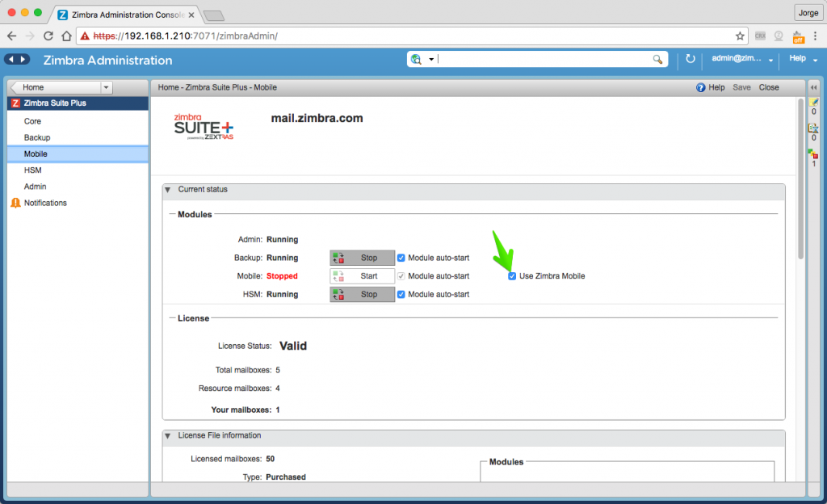Viewport: 827px width, 504px height.
Task: Start the Mobile module
Action: [x=363, y=276]
